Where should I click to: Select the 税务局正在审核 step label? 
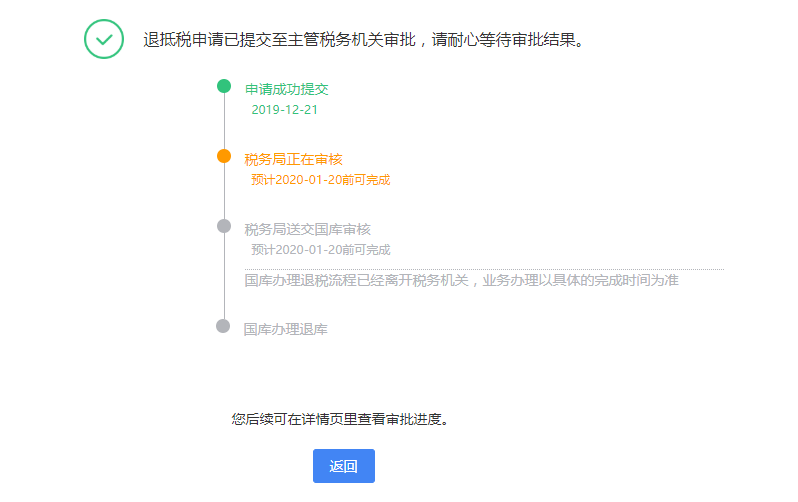pos(294,159)
